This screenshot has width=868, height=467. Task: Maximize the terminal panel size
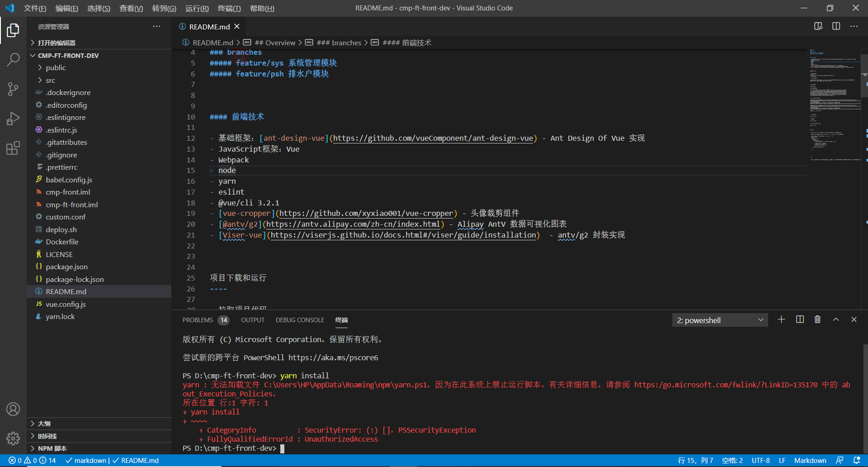pos(836,319)
